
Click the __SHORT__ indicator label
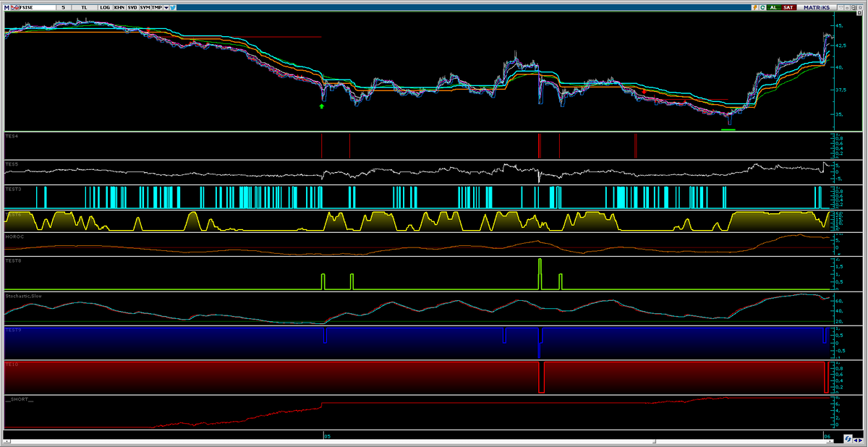click(20, 399)
